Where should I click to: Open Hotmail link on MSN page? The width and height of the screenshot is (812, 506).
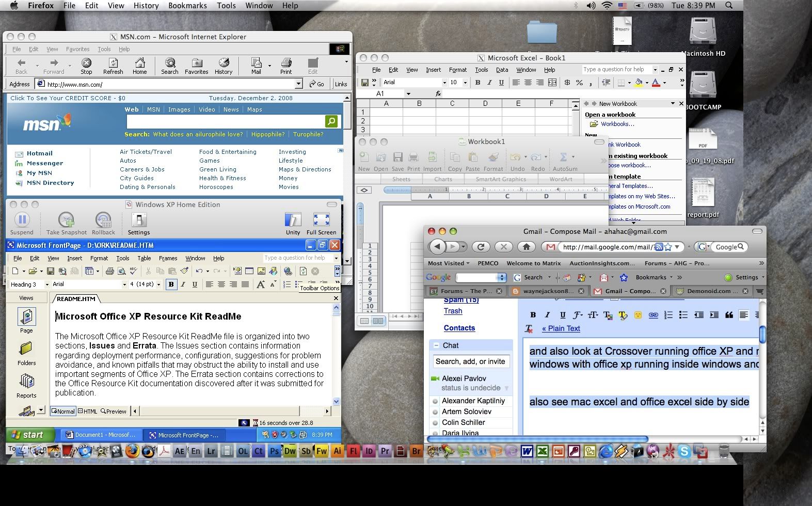tap(40, 153)
